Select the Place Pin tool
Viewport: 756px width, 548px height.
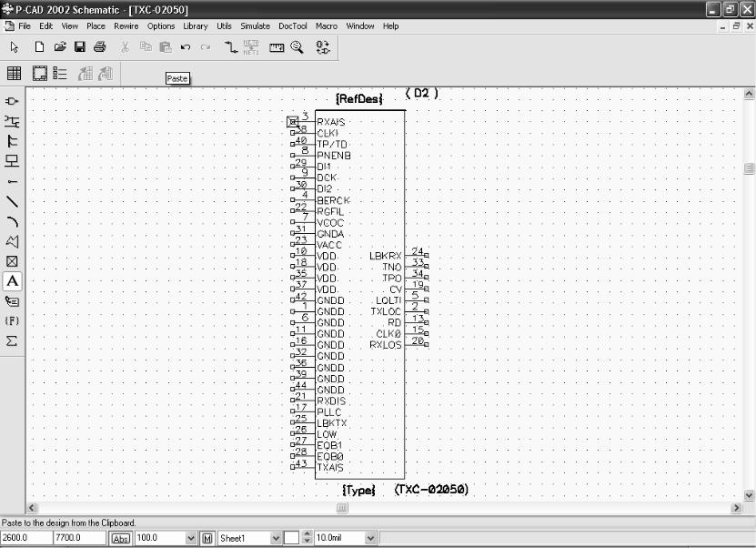(x=12, y=181)
